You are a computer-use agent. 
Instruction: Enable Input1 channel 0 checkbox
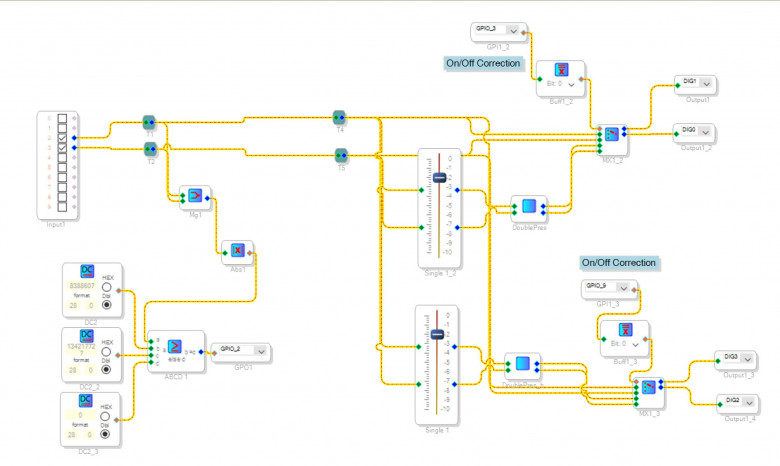point(62,118)
